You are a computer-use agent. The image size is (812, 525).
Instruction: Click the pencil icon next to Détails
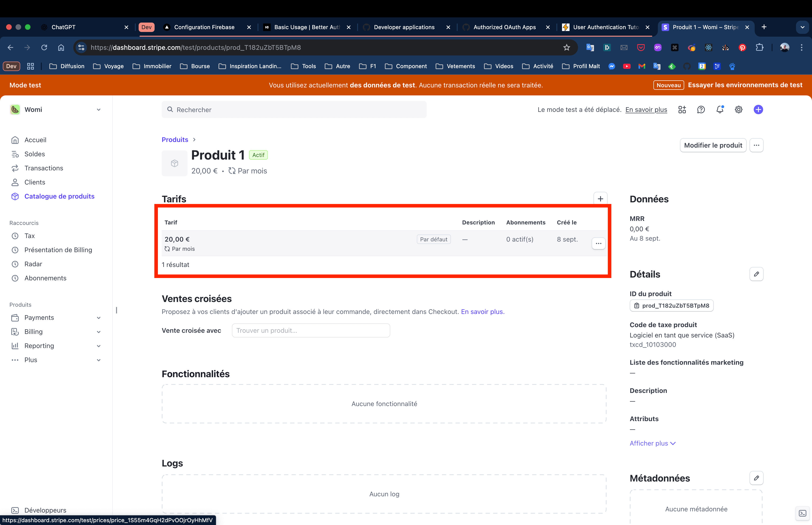[x=756, y=274]
